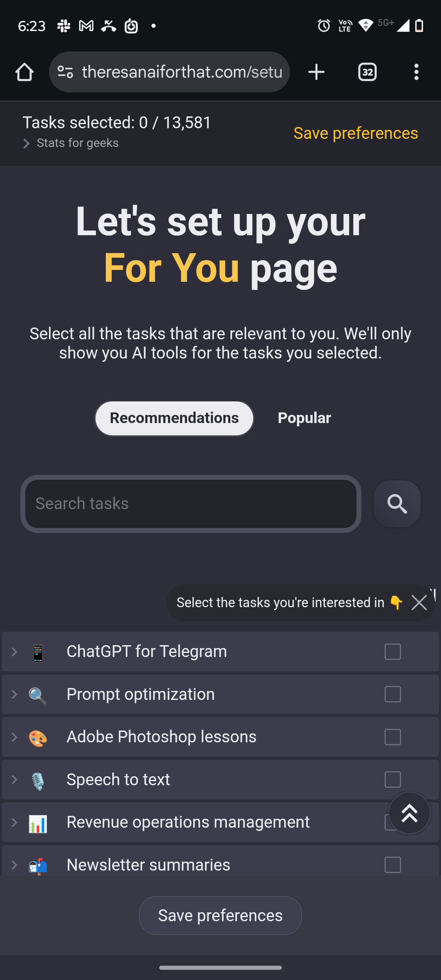Enable the Adobe Photoshop lessons checkbox
The image size is (441, 980).
pyautogui.click(x=393, y=737)
